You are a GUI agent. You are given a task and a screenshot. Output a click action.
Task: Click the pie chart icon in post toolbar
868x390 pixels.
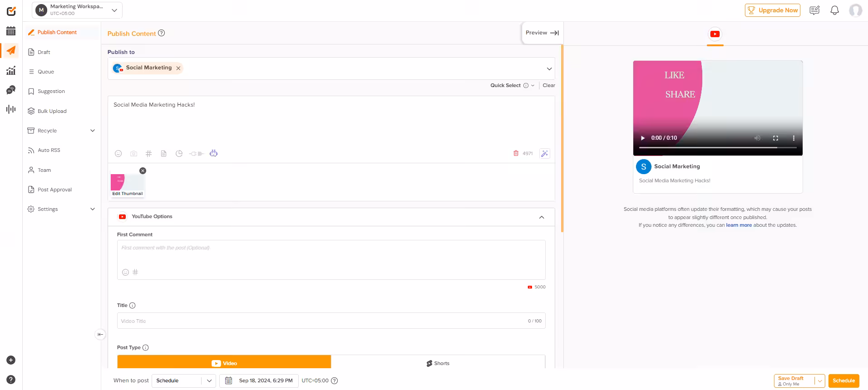[x=179, y=154]
